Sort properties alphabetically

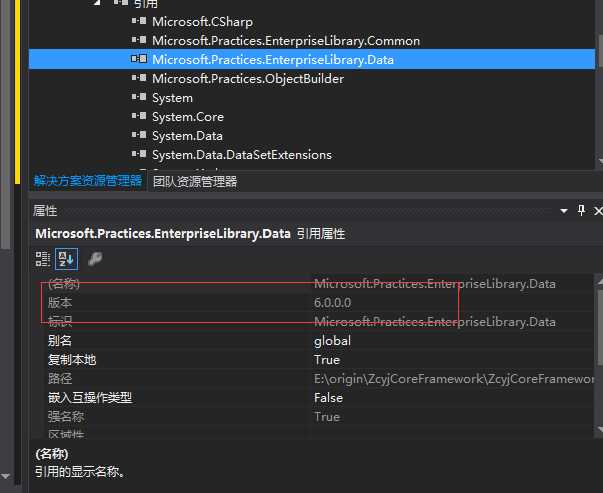[x=66, y=259]
